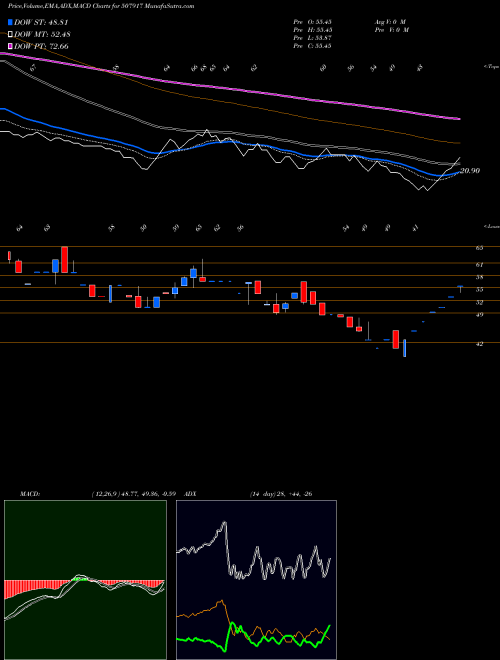The height and width of the screenshot is (660, 500).
Task: Click the MACD panel title
Action: click(29, 493)
